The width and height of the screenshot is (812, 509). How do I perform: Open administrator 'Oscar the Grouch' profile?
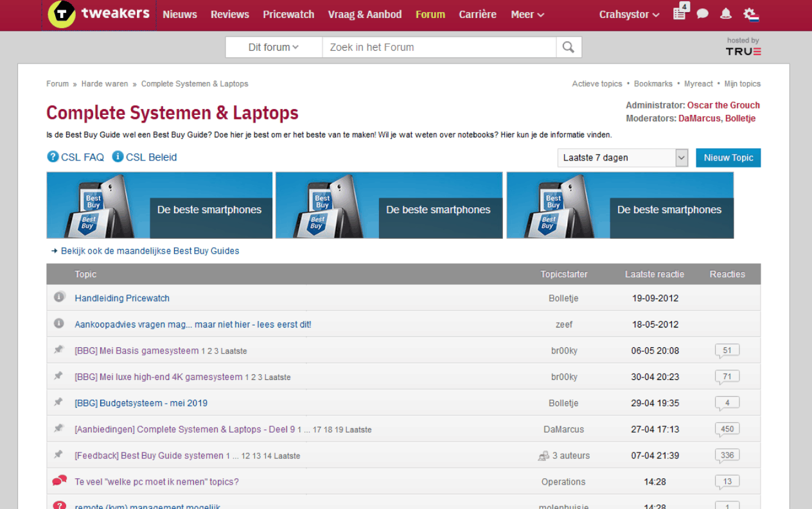coord(723,105)
